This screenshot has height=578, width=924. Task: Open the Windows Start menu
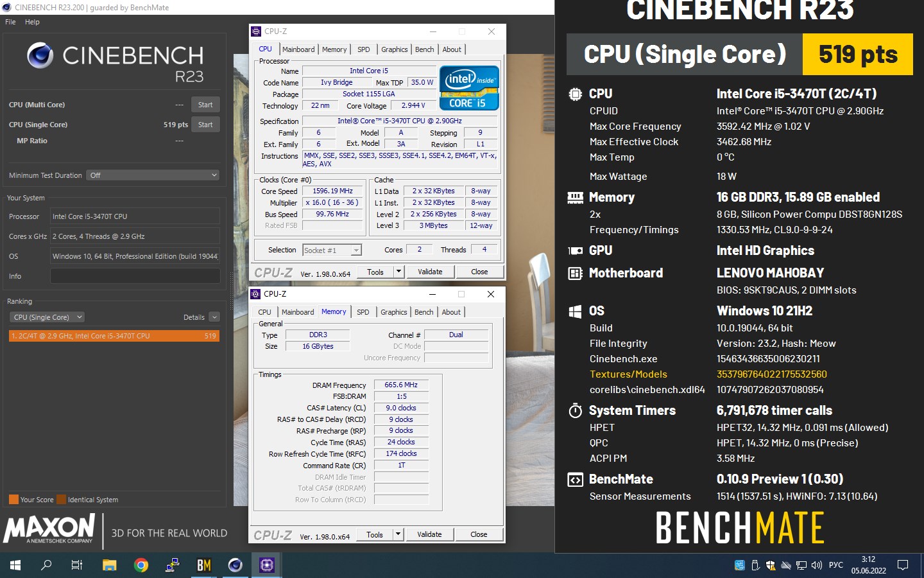tap(15, 565)
